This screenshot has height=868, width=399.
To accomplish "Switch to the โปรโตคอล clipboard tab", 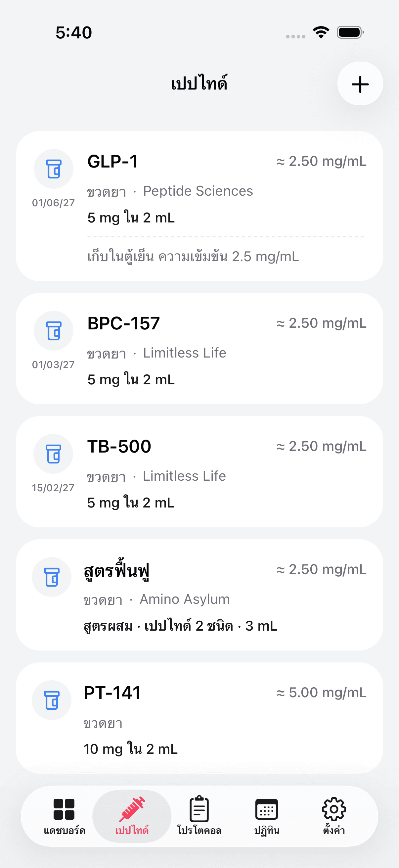I will pos(199,816).
